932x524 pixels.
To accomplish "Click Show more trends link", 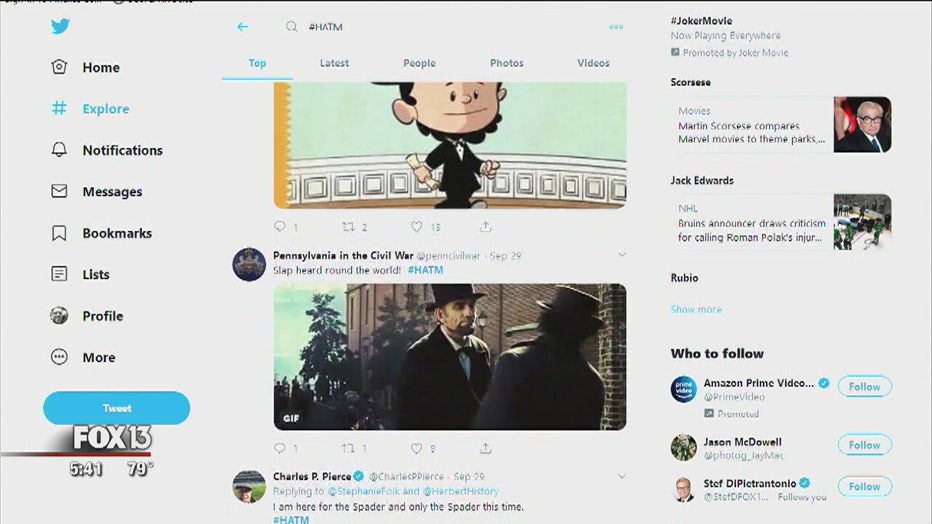I will tap(696, 310).
